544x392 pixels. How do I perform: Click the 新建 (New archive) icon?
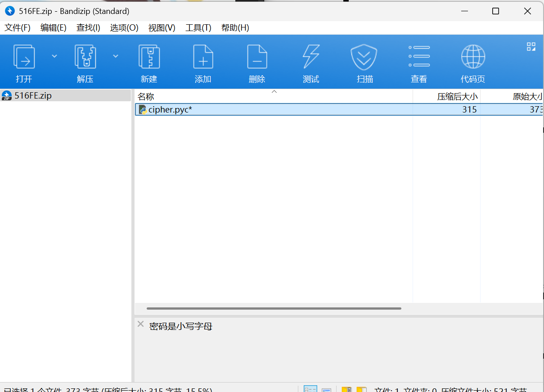[148, 62]
